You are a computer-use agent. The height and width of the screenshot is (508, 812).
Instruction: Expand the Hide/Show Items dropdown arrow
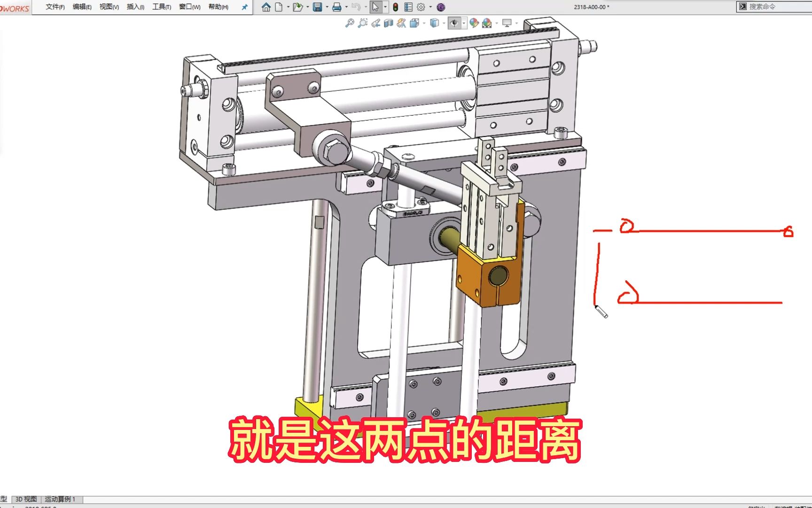pos(464,23)
